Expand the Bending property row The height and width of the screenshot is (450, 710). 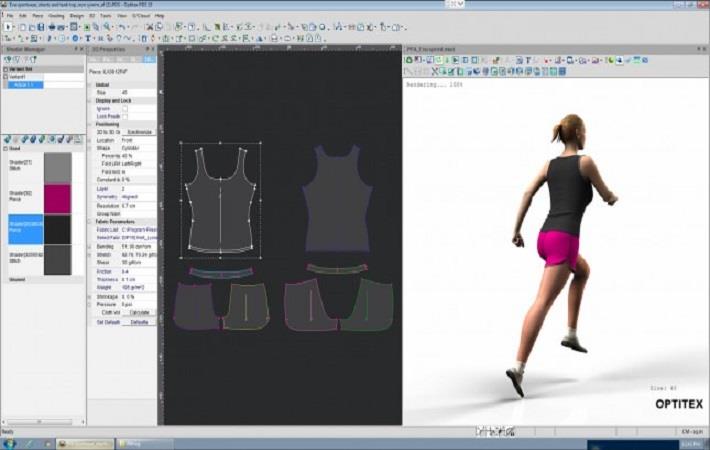point(90,247)
